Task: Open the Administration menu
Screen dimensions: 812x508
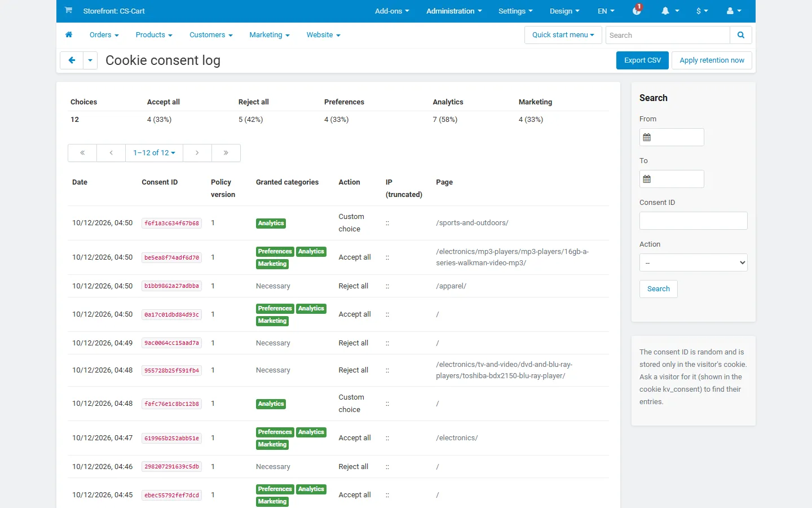Action: pyautogui.click(x=454, y=11)
